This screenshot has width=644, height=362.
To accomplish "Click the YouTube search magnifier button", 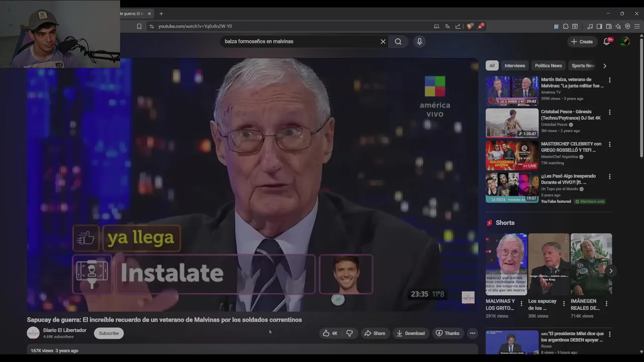I will pos(398,41).
